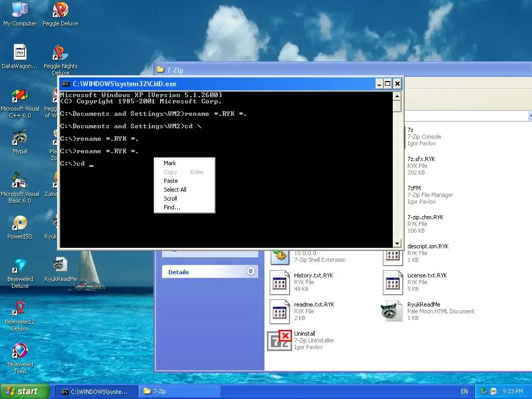Expand the Details panel chevron
This screenshot has width=532, height=399.
[251, 271]
